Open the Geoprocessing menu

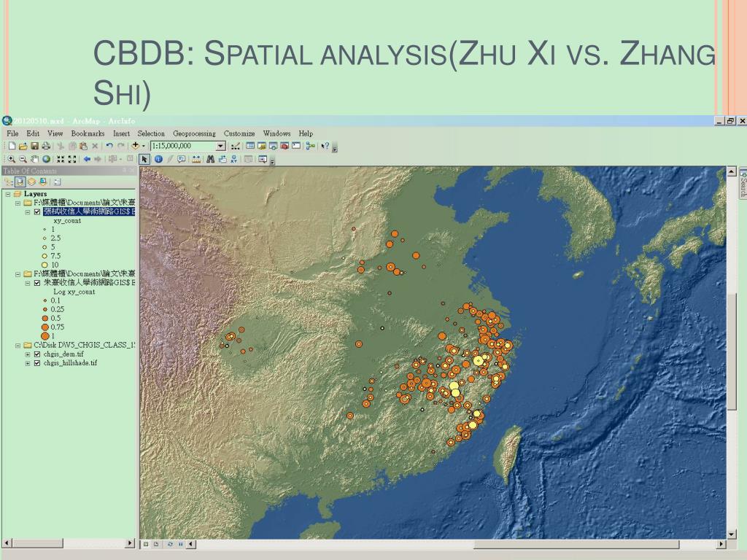pos(194,133)
